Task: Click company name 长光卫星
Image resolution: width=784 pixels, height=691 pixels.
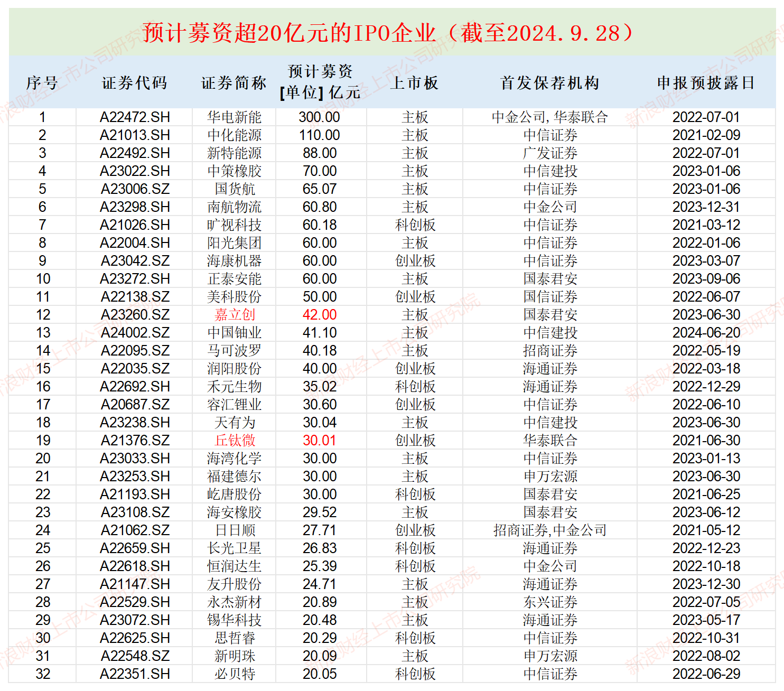Action: [234, 548]
